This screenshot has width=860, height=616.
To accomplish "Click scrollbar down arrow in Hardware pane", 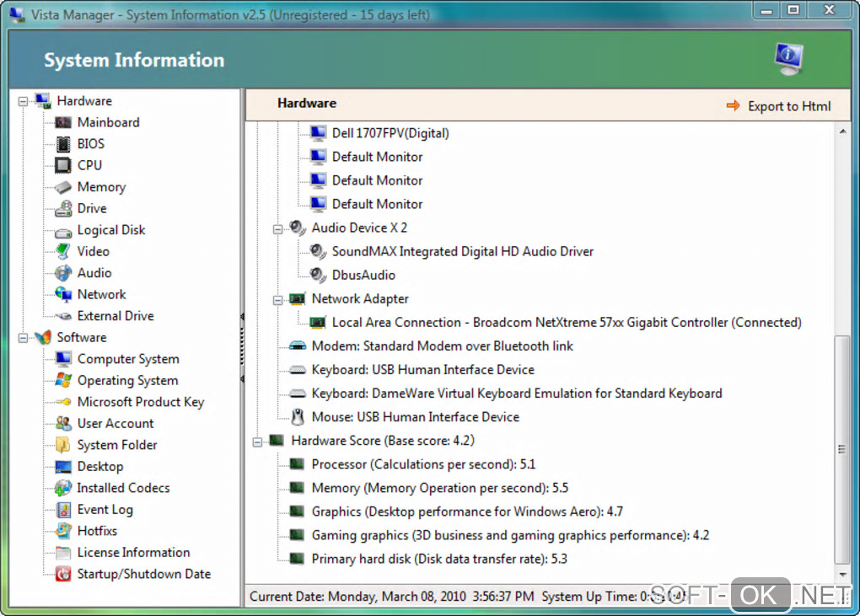I will click(x=842, y=575).
